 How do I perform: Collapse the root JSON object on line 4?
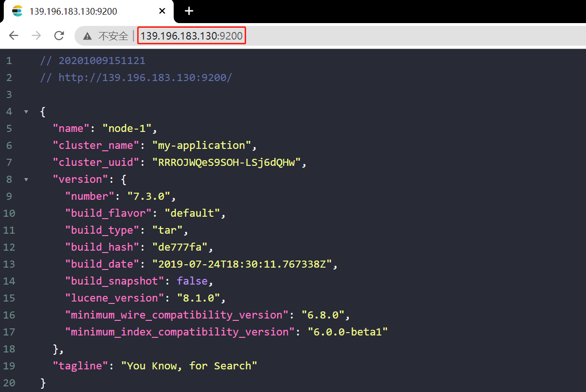(x=26, y=112)
